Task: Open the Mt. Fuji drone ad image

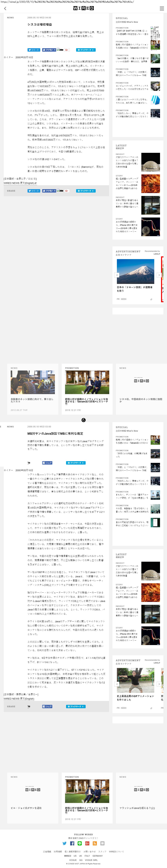Action: click(x=136, y=271)
